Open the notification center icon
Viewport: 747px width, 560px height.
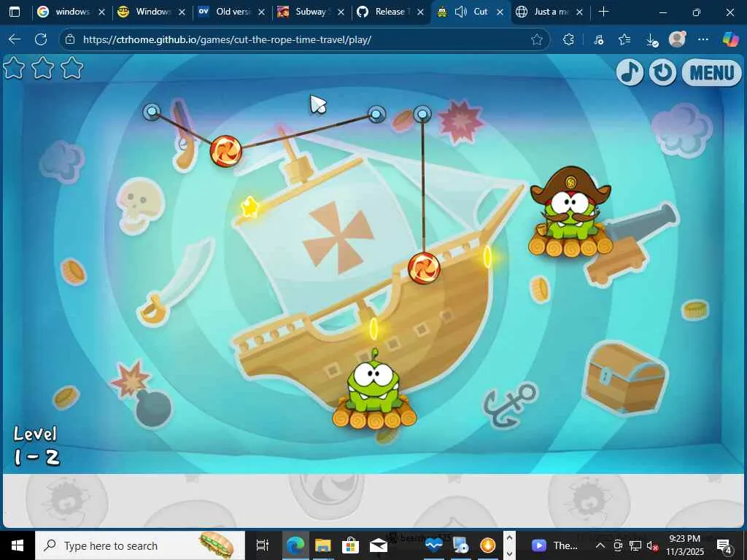tap(724, 545)
